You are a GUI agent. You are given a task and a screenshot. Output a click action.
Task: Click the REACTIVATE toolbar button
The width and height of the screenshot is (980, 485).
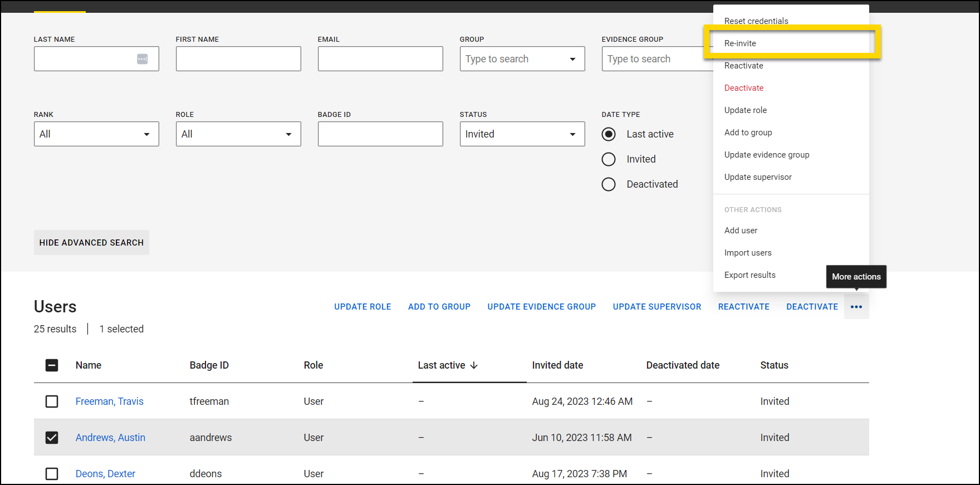click(x=744, y=307)
